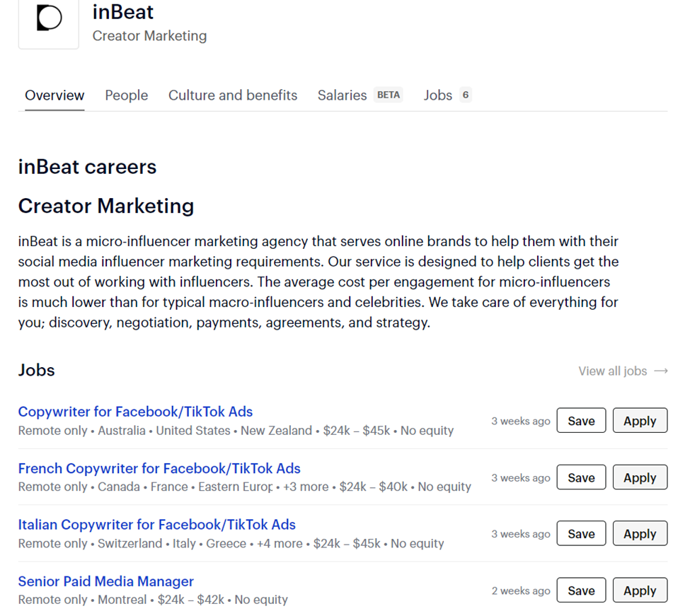Switch to the People tab

tap(127, 95)
